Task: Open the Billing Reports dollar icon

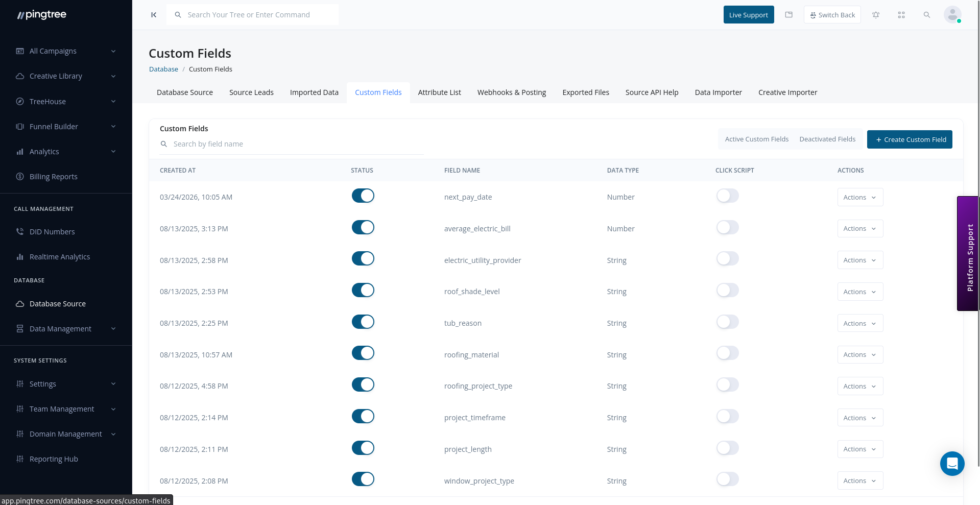Action: click(19, 176)
